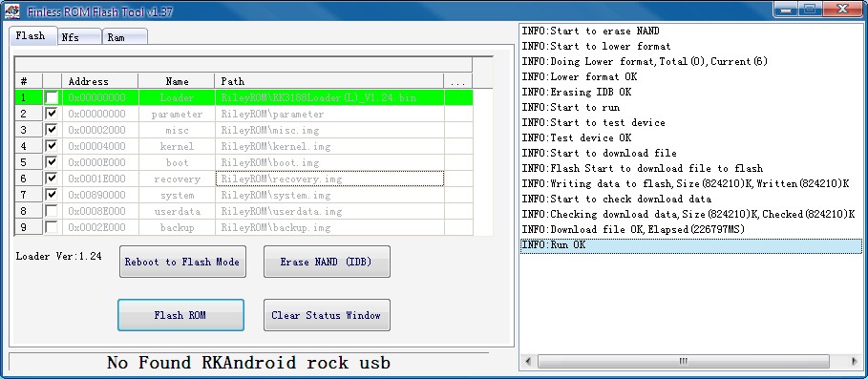Click Clear Status Window button
This screenshot has width=868, height=379.
(327, 315)
